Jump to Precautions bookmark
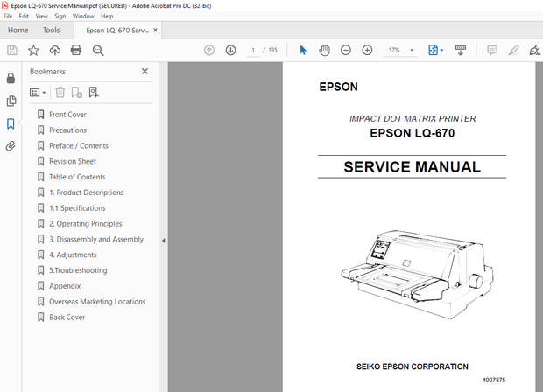The width and height of the screenshot is (543, 392). pos(68,130)
